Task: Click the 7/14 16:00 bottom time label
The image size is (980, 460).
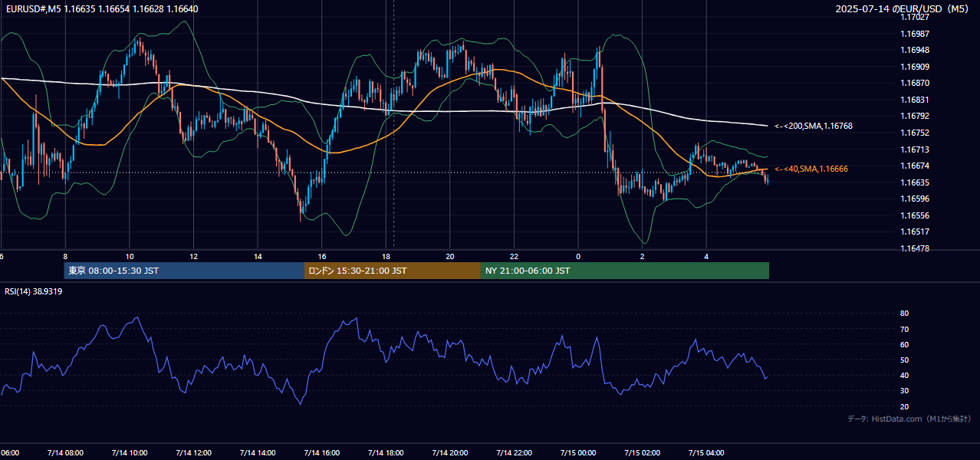Action: pos(322,452)
